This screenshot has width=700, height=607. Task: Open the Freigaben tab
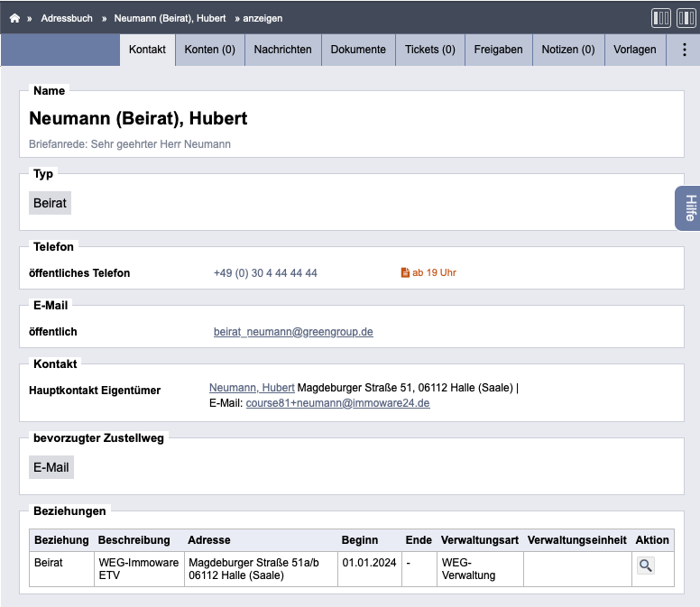(x=498, y=50)
